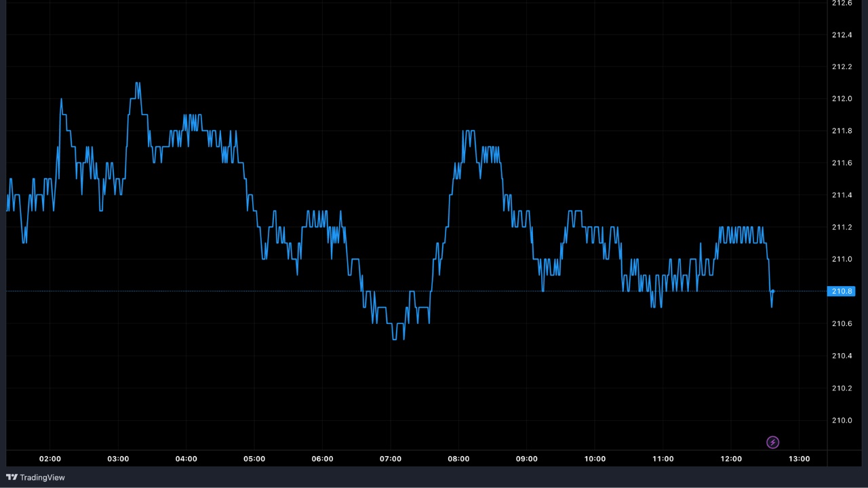
Task: Click the 06:00 time axis label
Action: [322, 459]
